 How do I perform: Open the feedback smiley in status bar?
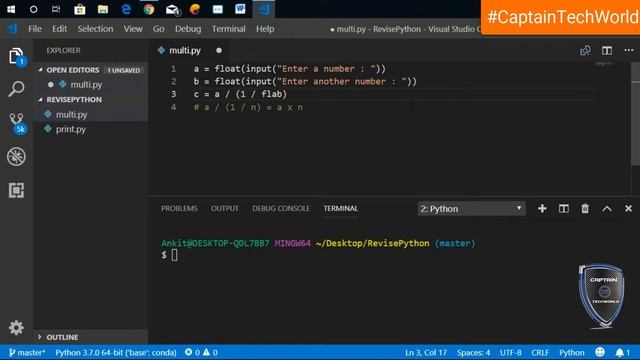coord(600,352)
